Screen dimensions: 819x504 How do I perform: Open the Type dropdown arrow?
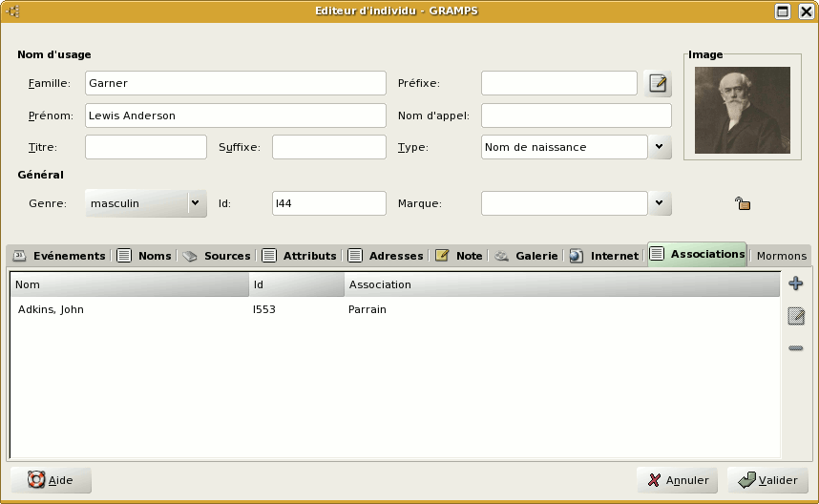click(x=661, y=147)
